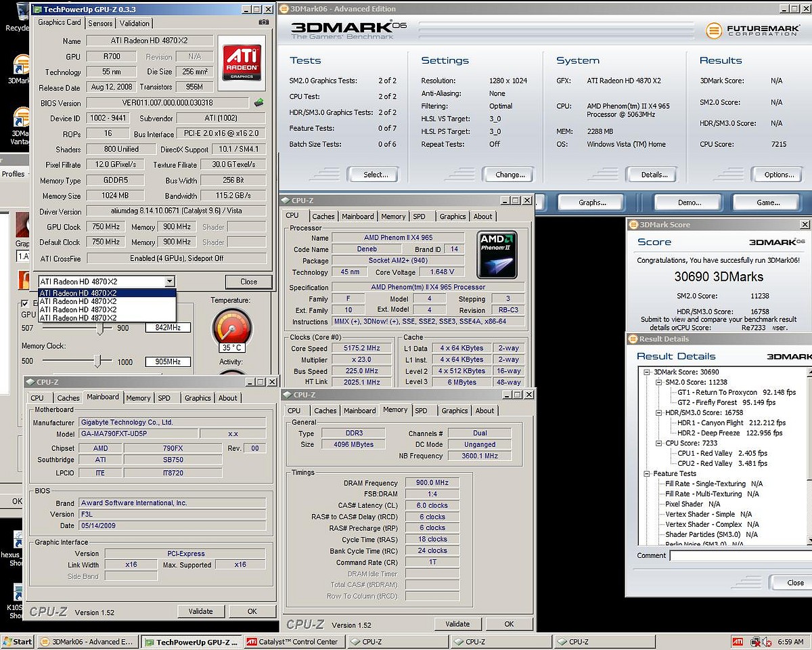Click the Catalyst temperature gauge dial
This screenshot has width=812, height=650.
tap(231, 328)
